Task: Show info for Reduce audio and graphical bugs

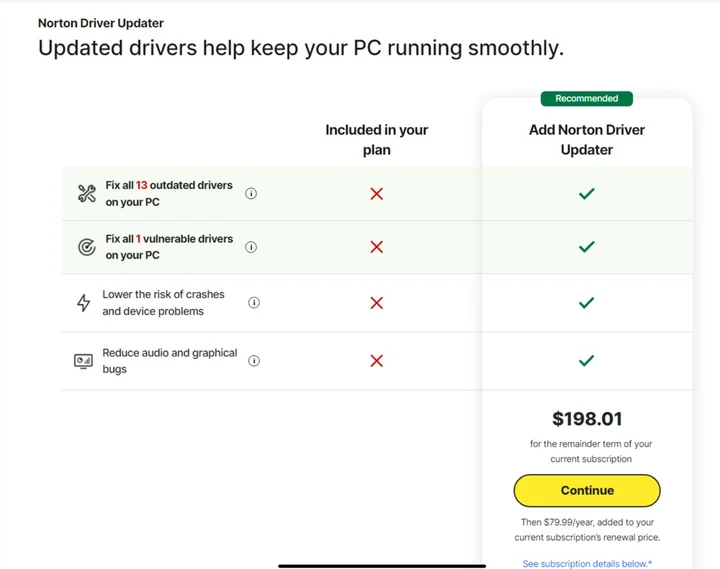Action: [x=254, y=361]
